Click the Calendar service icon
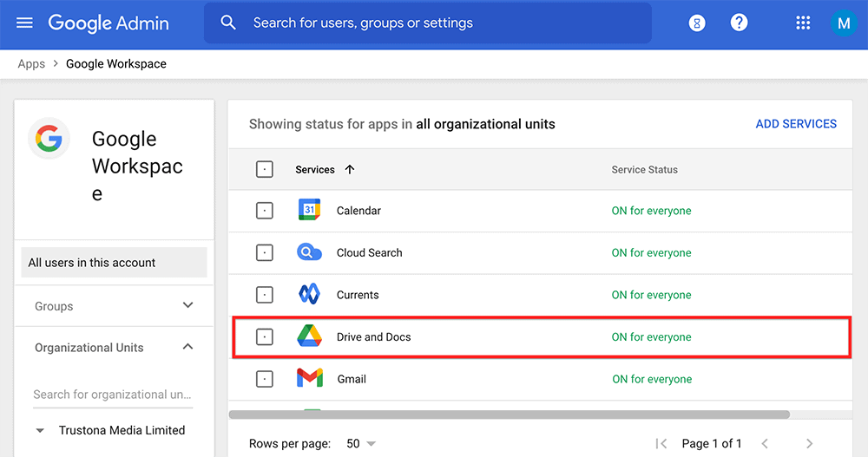This screenshot has width=868, height=457. pos(310,211)
